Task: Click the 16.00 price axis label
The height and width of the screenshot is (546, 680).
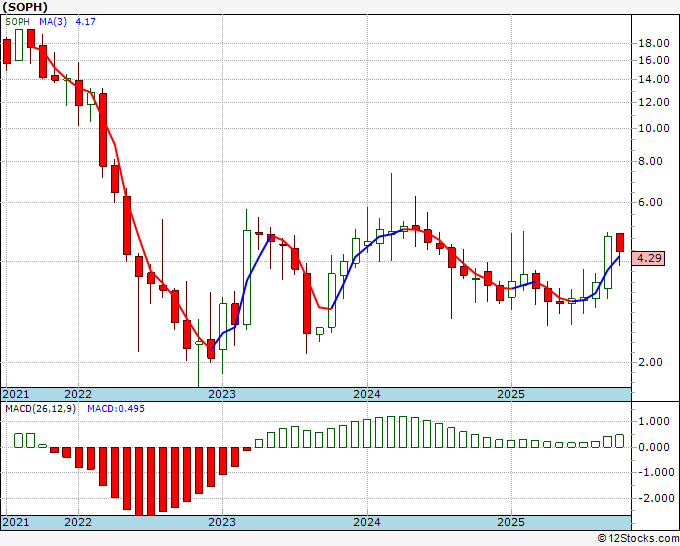Action: click(x=654, y=60)
